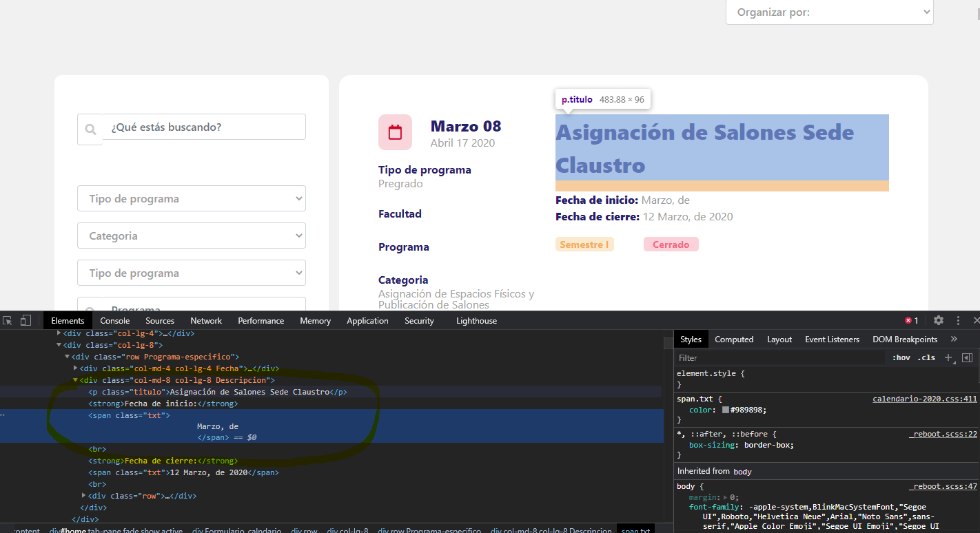Open the DevTools three-dot customization menu
This screenshot has width=980, height=533.
point(958,320)
